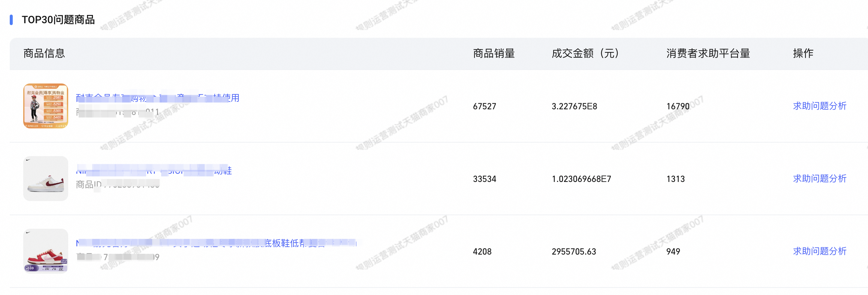This screenshot has width=868, height=295.
Task: Open the Nike membership shopping voucher thumbnail
Action: pos(46,106)
